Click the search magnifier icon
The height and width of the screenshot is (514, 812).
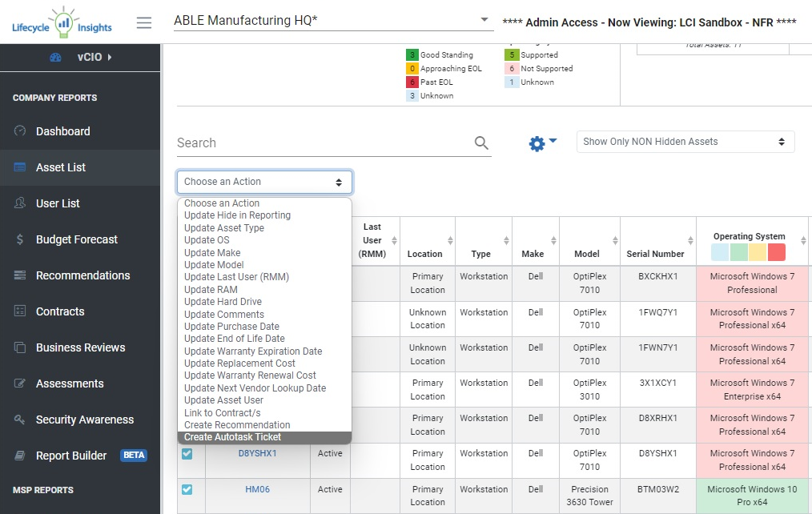[481, 143]
